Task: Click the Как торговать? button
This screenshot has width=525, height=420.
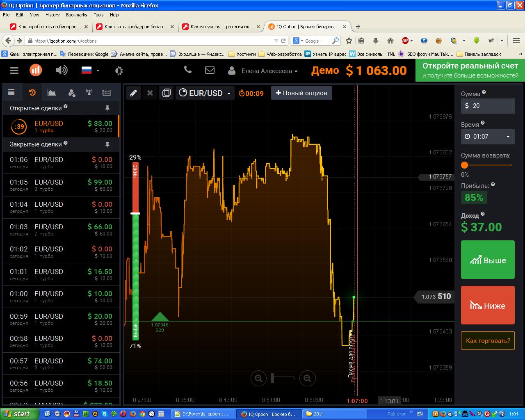Action: pos(488,341)
